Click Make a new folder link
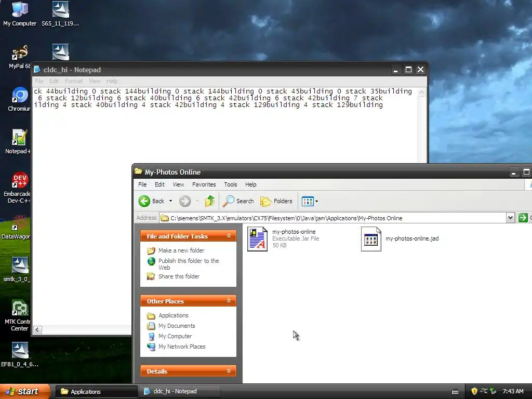 tap(181, 250)
